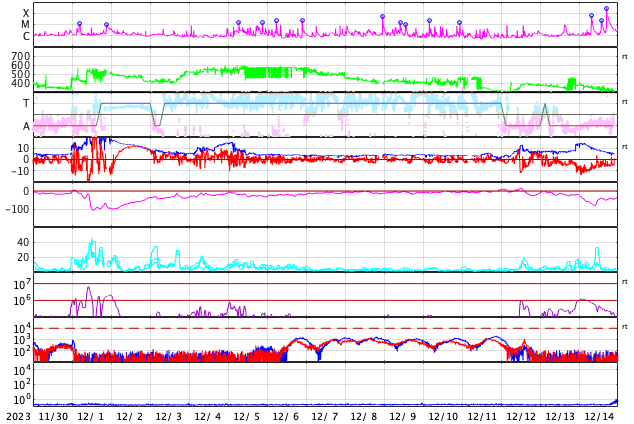Click the A sector label

(x=26, y=126)
